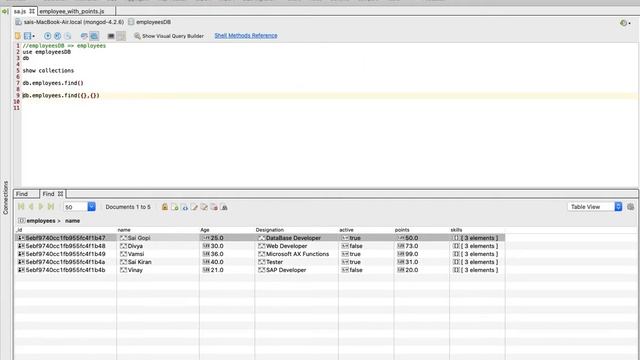Click the page size field showing 50
The width and height of the screenshot is (640, 360).
coord(76,207)
